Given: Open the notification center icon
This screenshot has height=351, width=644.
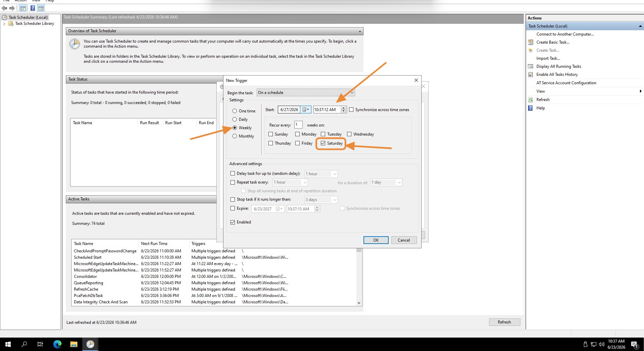Looking at the screenshot, I should pos(635,344).
